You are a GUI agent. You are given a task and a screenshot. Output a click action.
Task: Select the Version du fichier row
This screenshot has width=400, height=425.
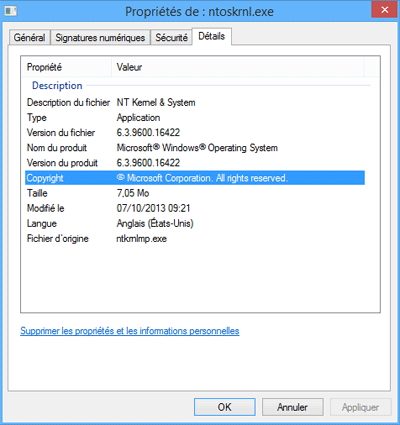coord(195,133)
